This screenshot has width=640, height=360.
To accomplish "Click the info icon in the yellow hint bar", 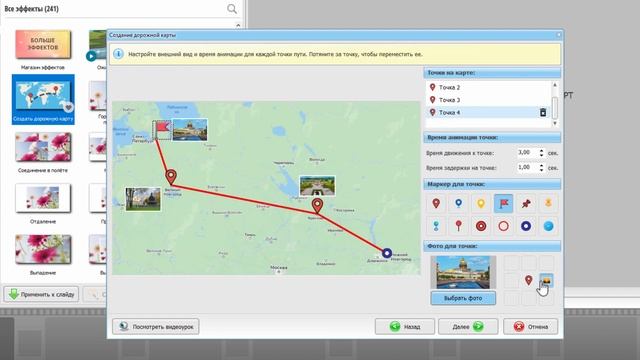I will tap(118, 54).
